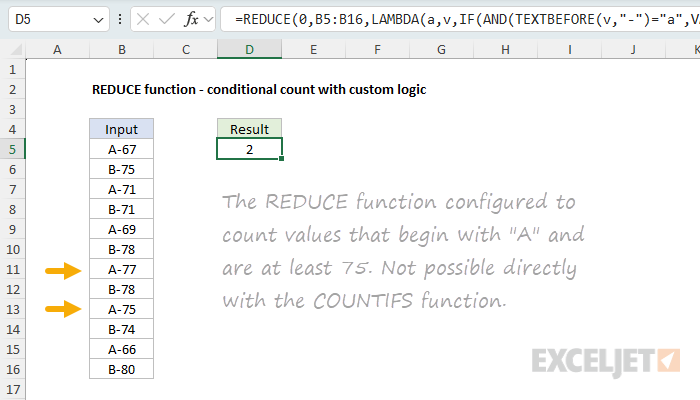
Task: Select row 8 header
Action: click(12, 209)
